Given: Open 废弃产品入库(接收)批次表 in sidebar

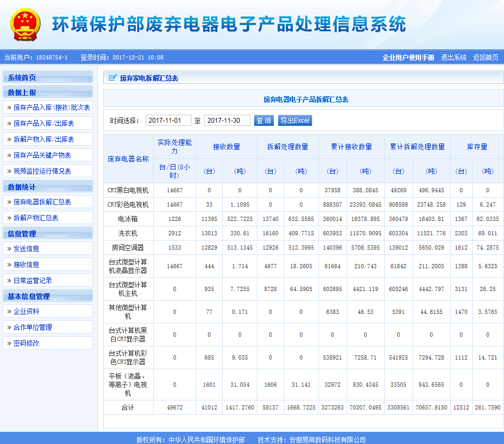Looking at the screenshot, I should [x=52, y=108].
